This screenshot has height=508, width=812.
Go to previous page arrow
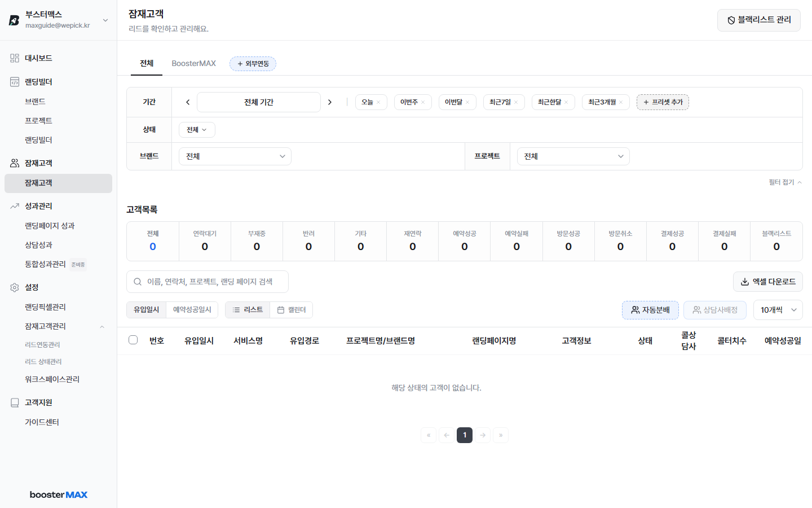pos(447,435)
